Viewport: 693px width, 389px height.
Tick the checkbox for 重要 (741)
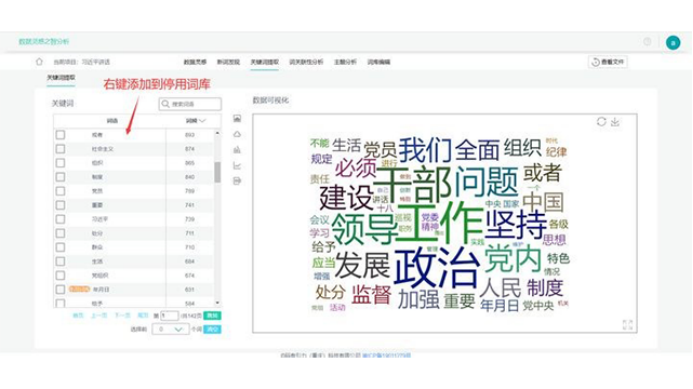[60, 205]
